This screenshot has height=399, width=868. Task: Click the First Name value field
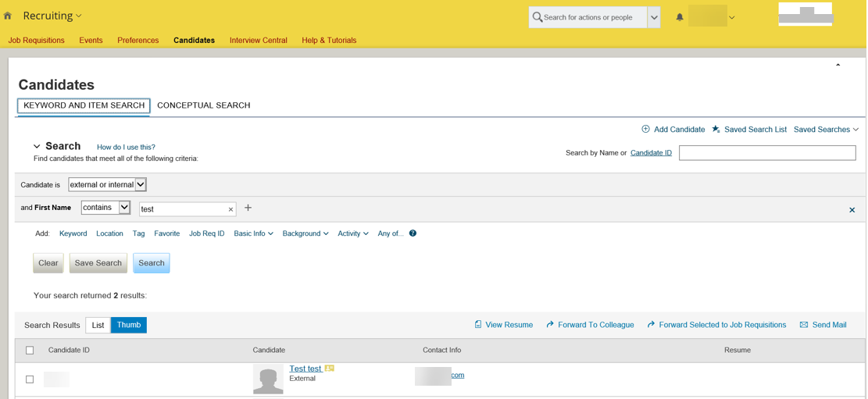(x=188, y=209)
